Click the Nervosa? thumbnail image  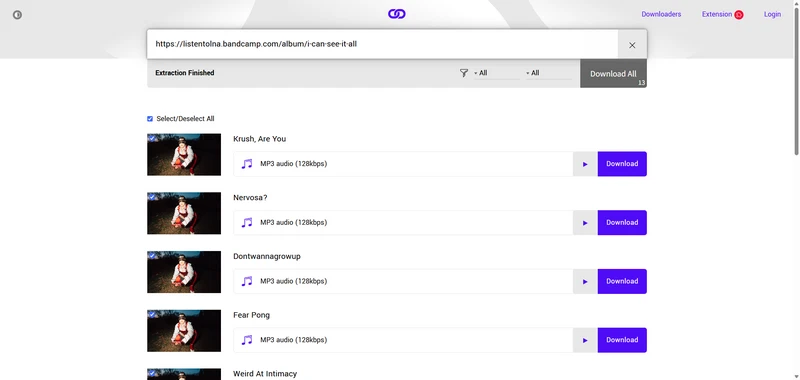(x=184, y=213)
